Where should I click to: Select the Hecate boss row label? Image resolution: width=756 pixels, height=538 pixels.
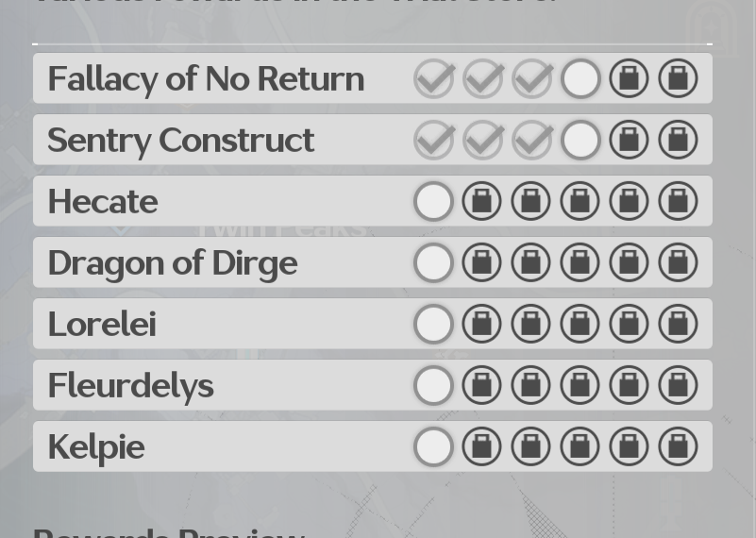(x=103, y=201)
